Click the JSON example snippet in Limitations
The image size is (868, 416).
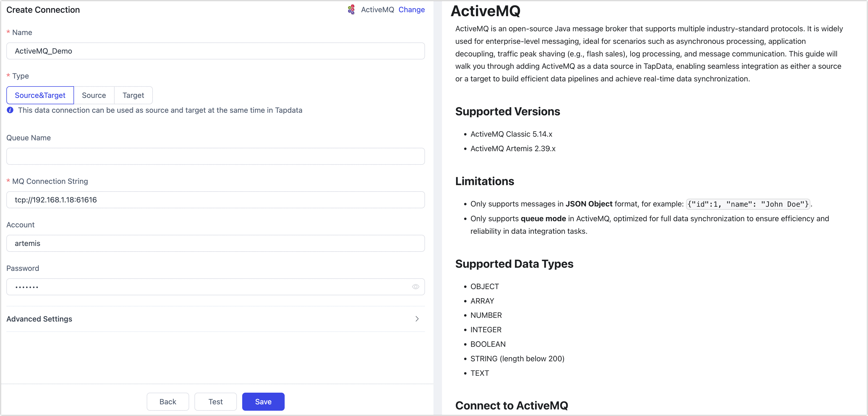748,204
